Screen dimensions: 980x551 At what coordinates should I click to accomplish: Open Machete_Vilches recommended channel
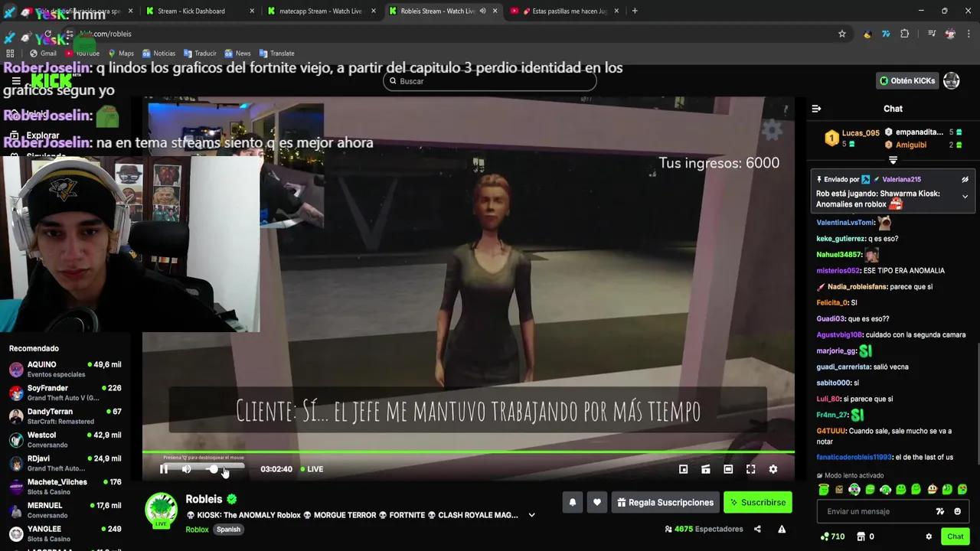(65, 487)
